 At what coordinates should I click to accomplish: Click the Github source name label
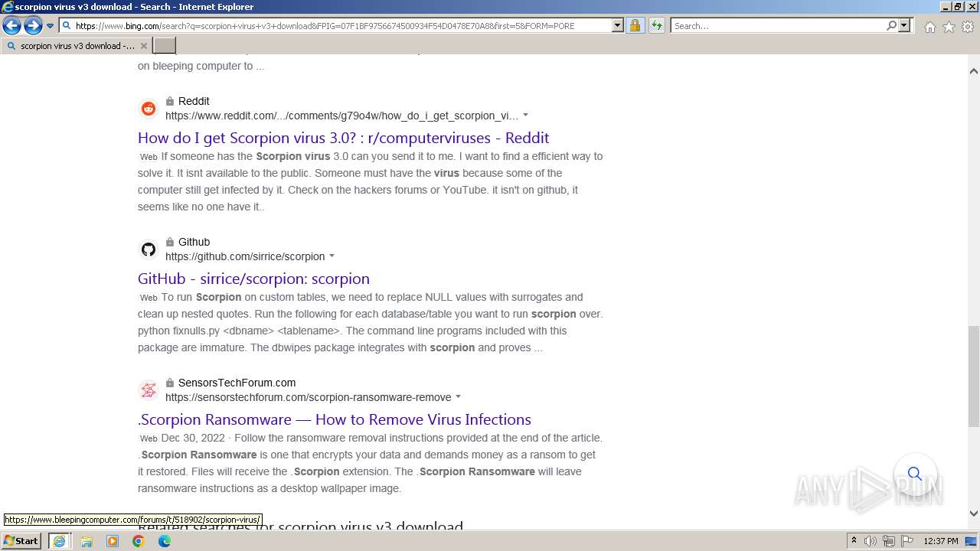[x=194, y=242]
